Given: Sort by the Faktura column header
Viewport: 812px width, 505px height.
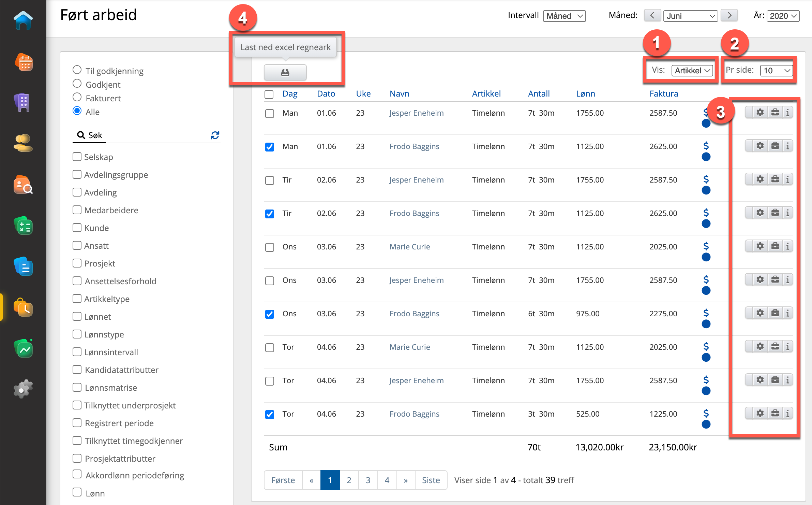Looking at the screenshot, I should 663,93.
